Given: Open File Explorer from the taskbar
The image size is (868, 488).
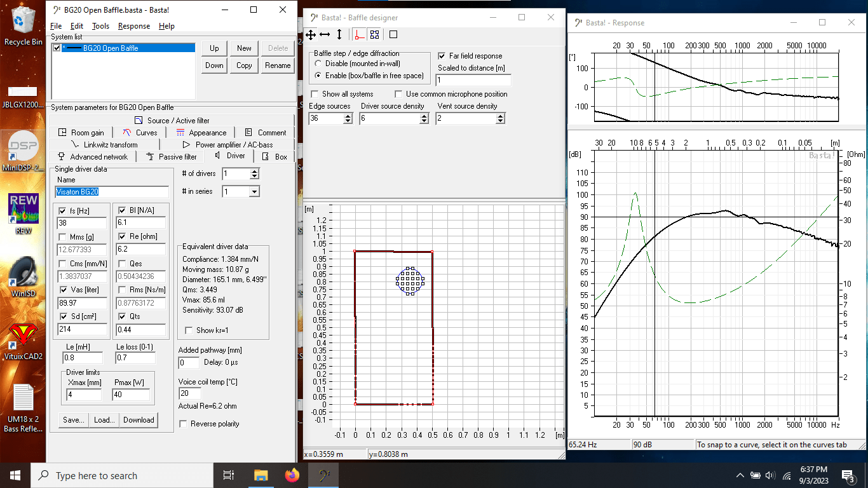Looking at the screenshot, I should click(x=261, y=475).
